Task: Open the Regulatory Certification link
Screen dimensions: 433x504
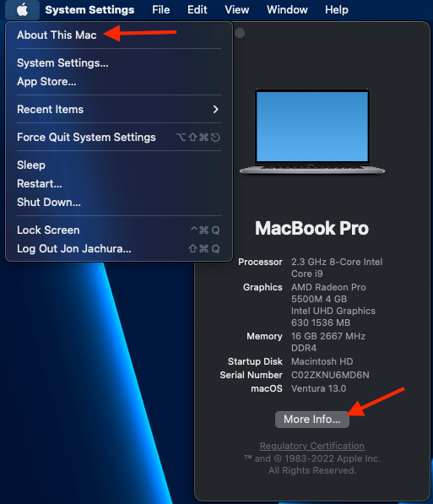Action: [312, 446]
